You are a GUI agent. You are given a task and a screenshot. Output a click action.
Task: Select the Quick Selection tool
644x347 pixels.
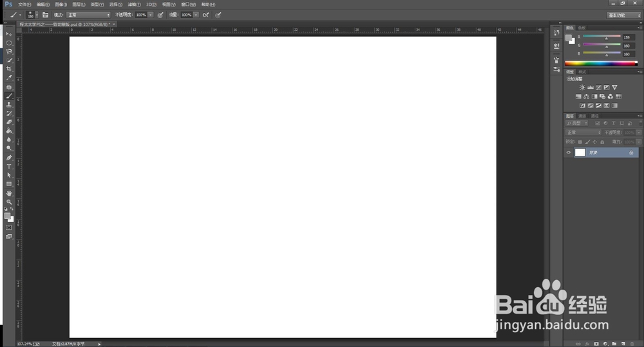tap(9, 61)
